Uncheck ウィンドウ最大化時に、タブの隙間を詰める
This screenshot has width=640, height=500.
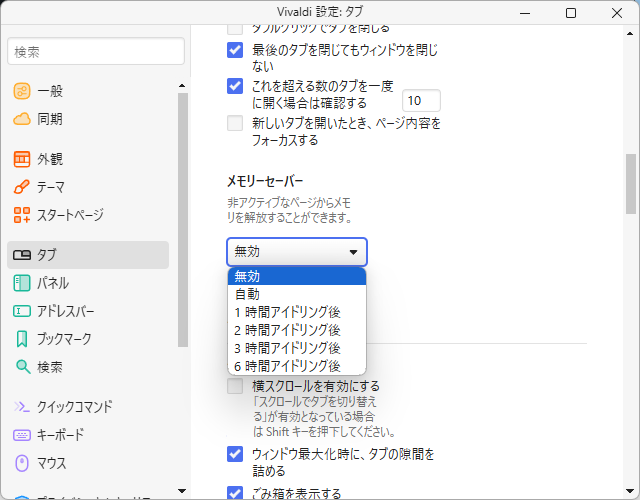click(x=235, y=454)
